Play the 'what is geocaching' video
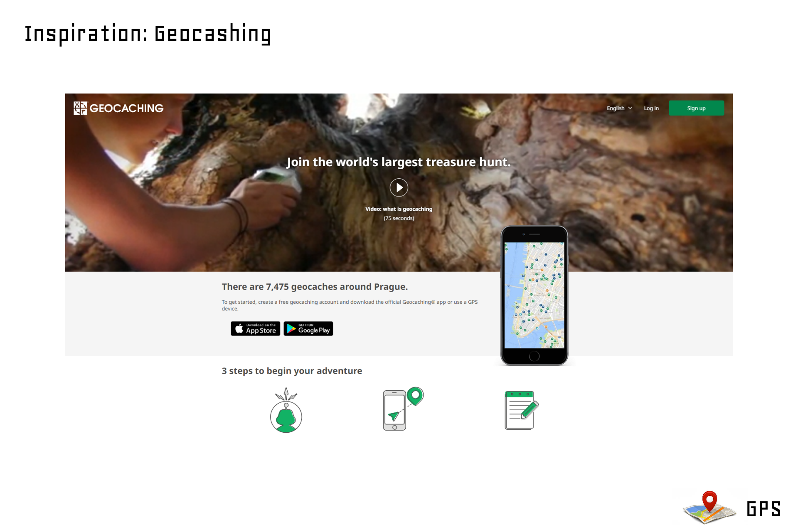This screenshot has height=532, width=798. coord(399,187)
